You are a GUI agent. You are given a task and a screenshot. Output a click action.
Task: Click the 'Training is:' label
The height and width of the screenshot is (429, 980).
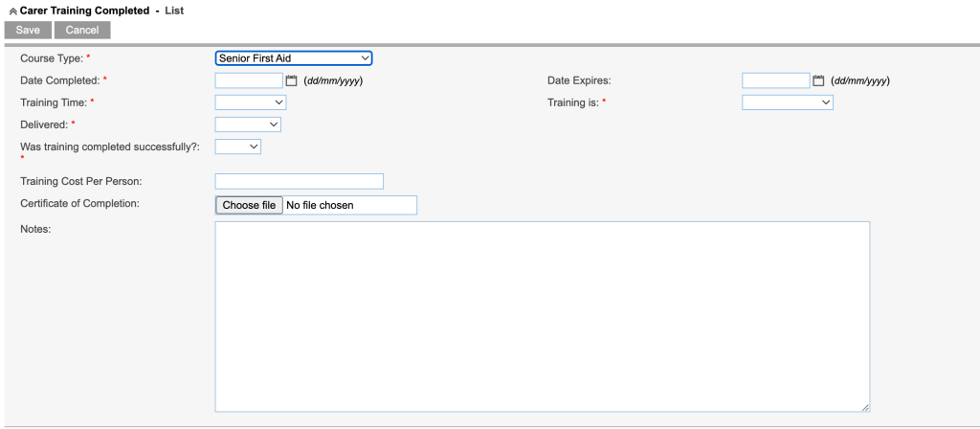(573, 102)
